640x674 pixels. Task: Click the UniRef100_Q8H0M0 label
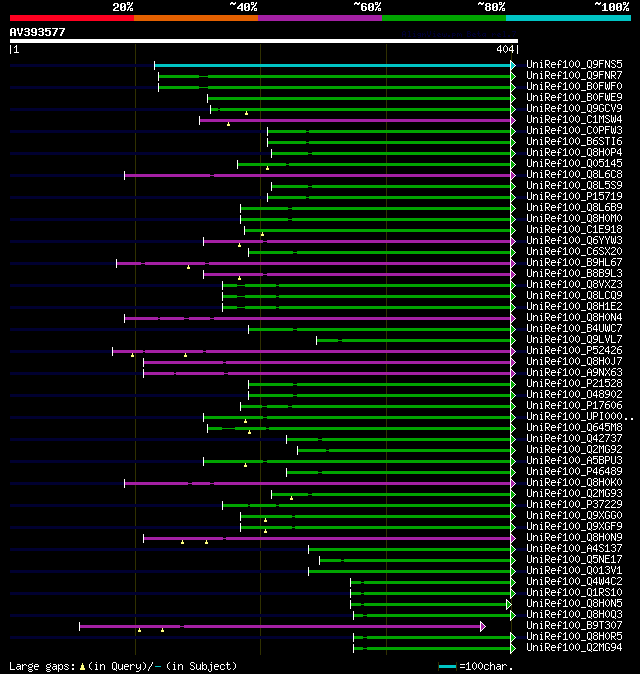click(x=574, y=218)
